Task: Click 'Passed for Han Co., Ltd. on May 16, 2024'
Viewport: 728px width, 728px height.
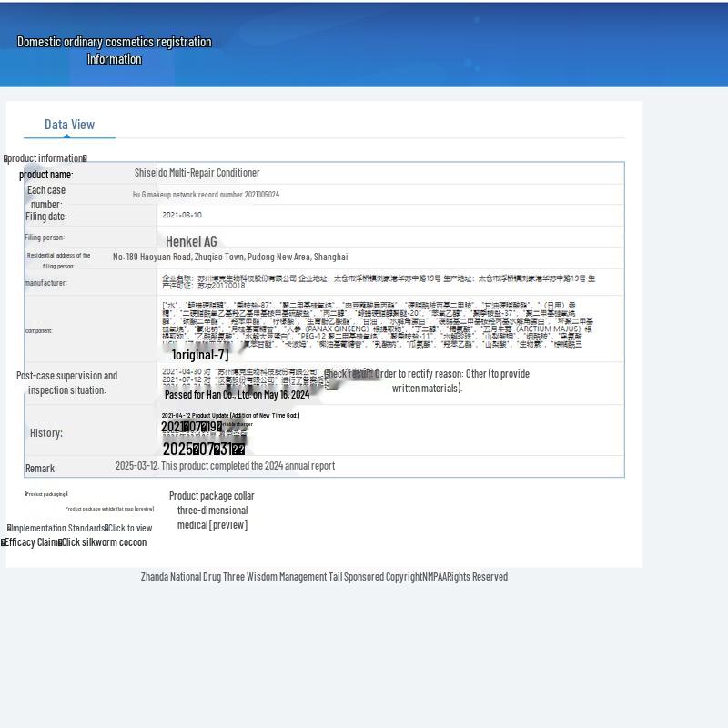Action: pos(237,395)
